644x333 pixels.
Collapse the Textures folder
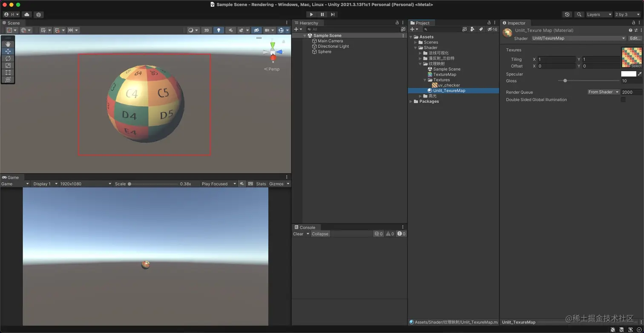point(425,80)
